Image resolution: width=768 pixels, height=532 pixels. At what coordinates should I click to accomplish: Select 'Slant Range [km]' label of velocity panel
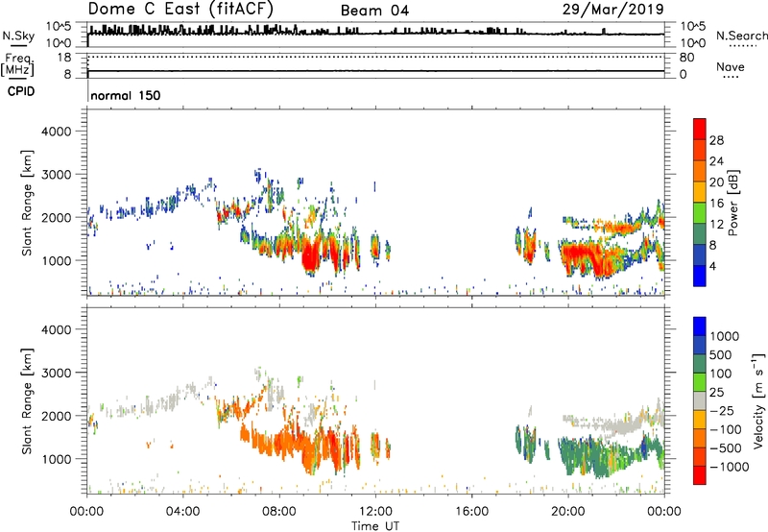[x=27, y=401]
